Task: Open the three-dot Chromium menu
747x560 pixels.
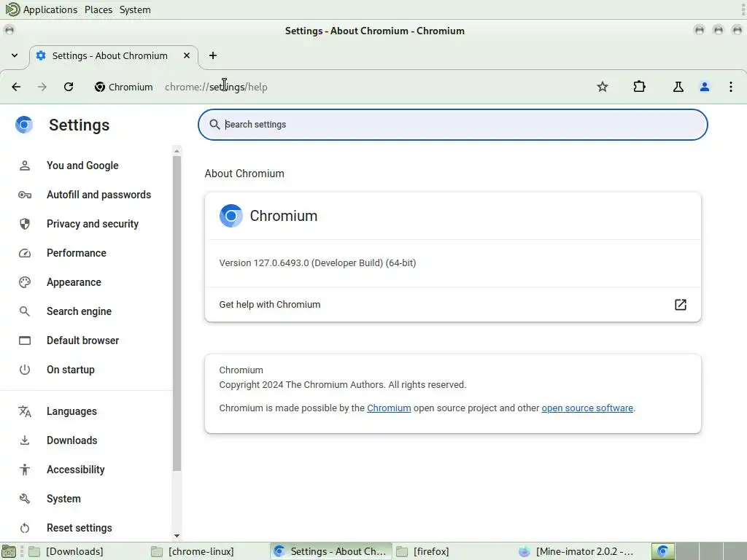Action: tap(731, 87)
